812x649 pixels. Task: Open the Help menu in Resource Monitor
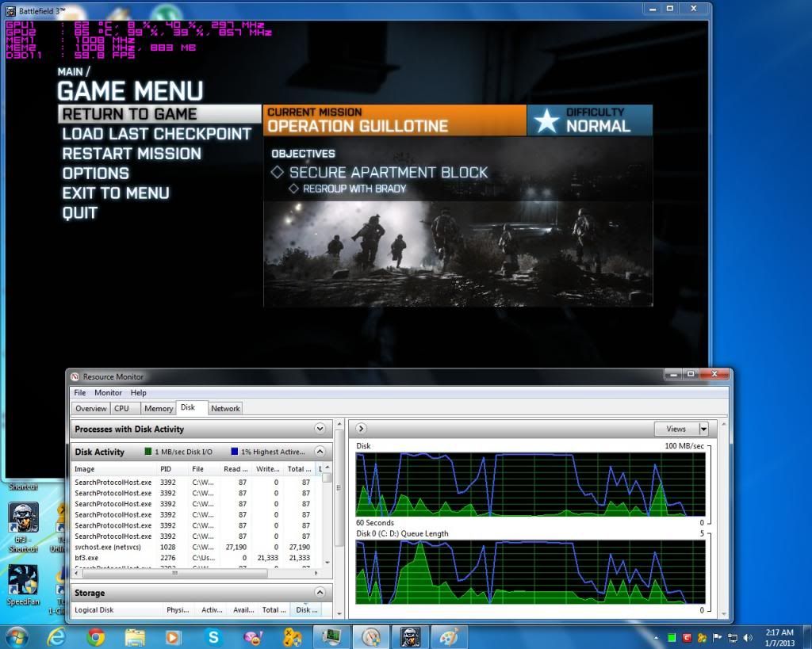[x=138, y=393]
